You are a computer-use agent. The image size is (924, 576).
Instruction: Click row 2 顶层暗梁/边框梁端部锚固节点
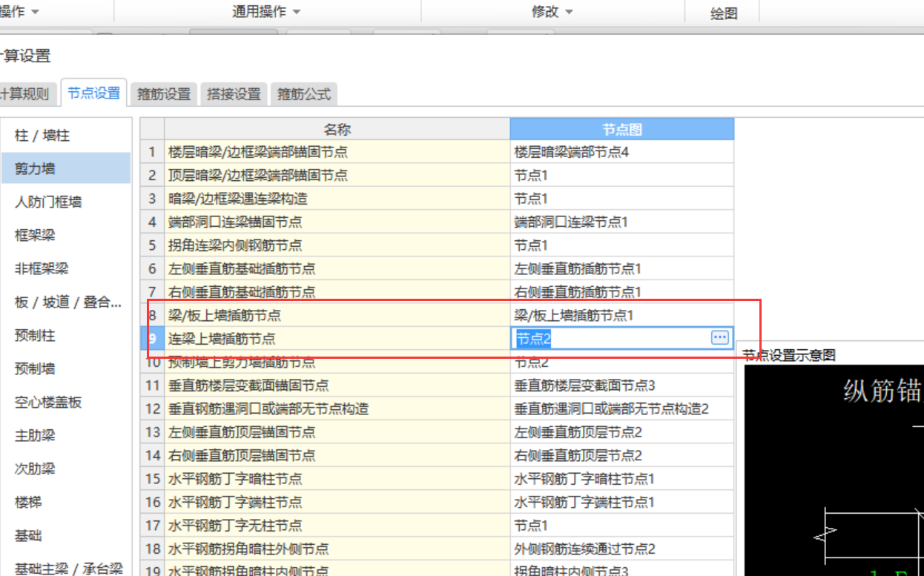click(x=337, y=176)
